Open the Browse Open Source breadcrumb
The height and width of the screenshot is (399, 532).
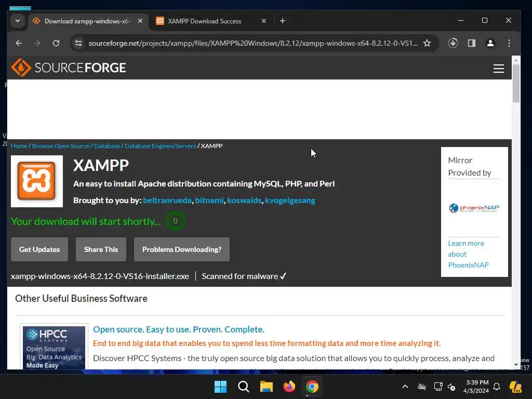coord(60,146)
